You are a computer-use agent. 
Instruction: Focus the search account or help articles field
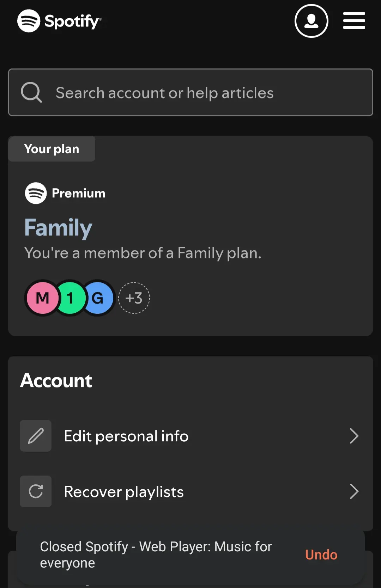pyautogui.click(x=190, y=92)
